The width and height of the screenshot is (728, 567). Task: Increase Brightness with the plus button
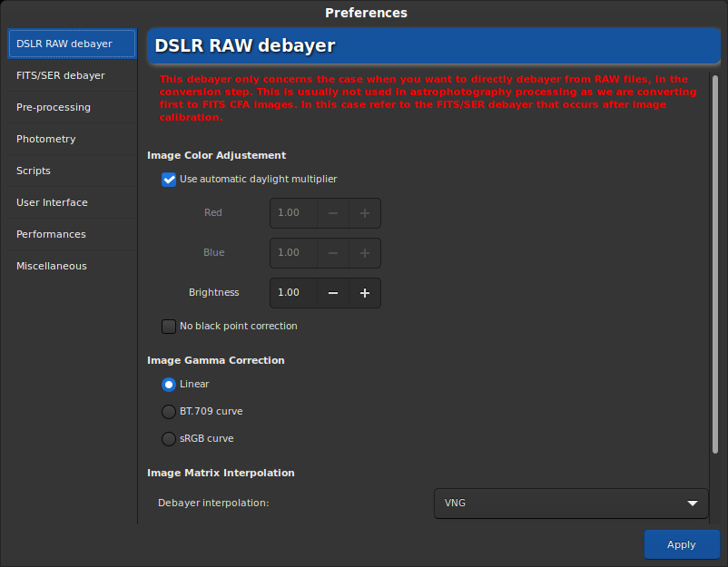tap(365, 293)
